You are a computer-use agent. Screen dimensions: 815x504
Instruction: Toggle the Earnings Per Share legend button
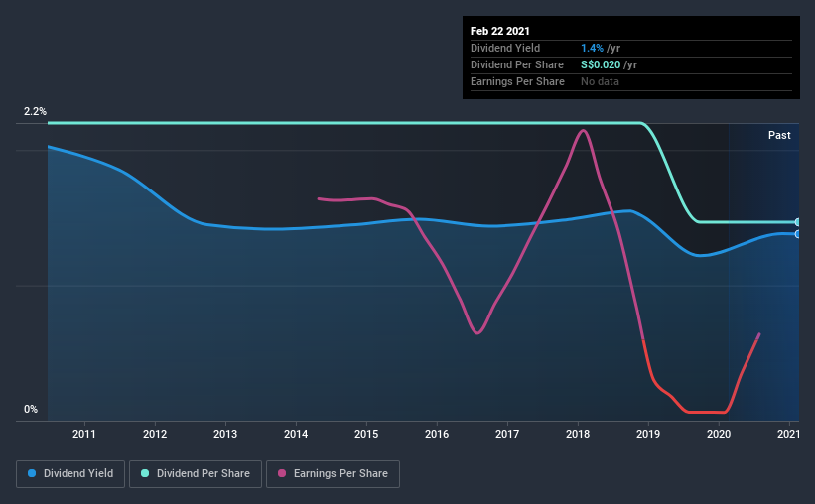click(x=333, y=474)
